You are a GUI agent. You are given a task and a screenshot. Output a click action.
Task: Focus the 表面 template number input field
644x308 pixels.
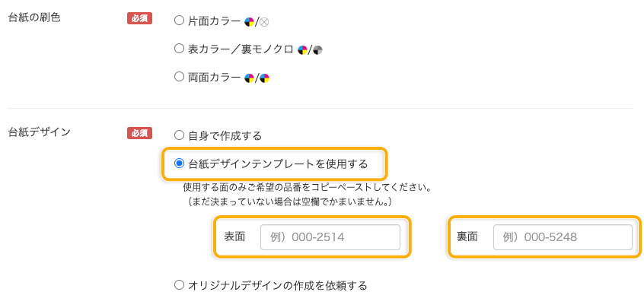(330, 237)
